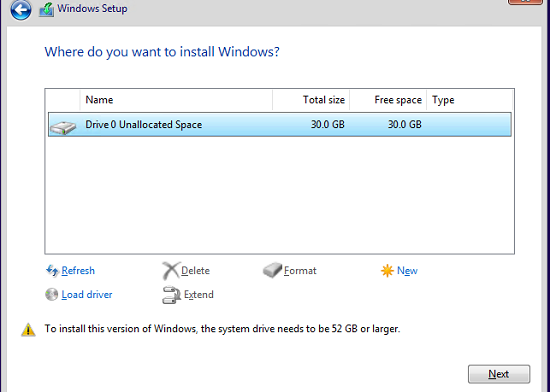Click the New starburst icon
Image resolution: width=550 pixels, height=392 pixels.
(x=387, y=271)
